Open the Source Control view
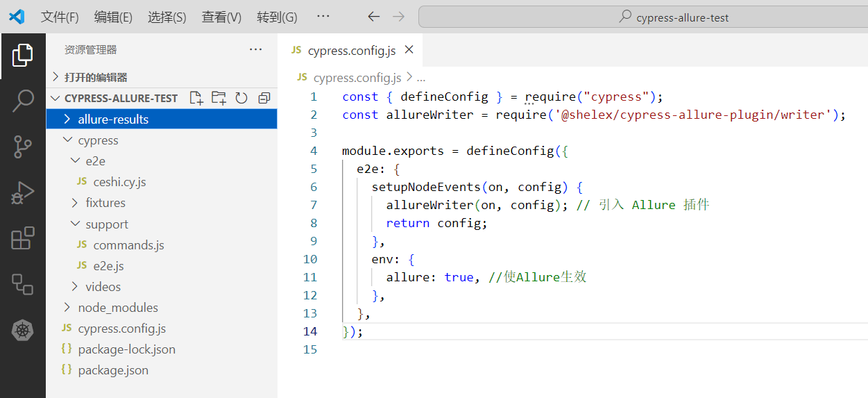The image size is (868, 398). [23, 147]
